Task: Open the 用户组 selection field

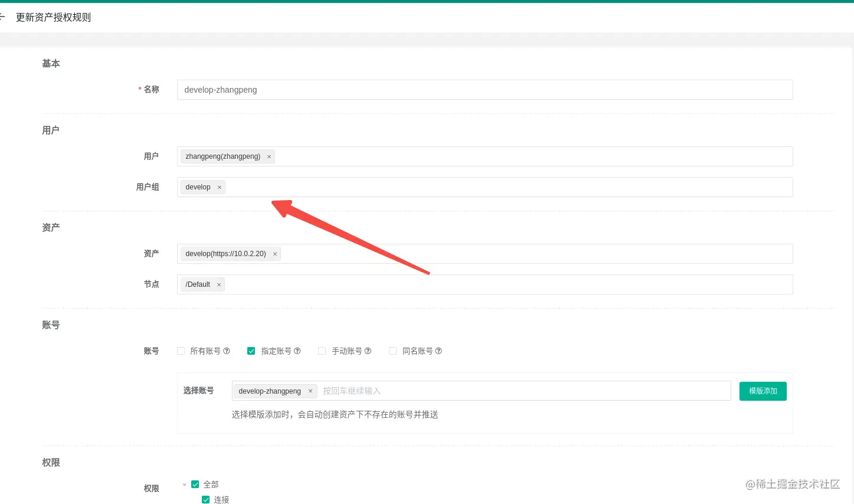Action: [485, 187]
